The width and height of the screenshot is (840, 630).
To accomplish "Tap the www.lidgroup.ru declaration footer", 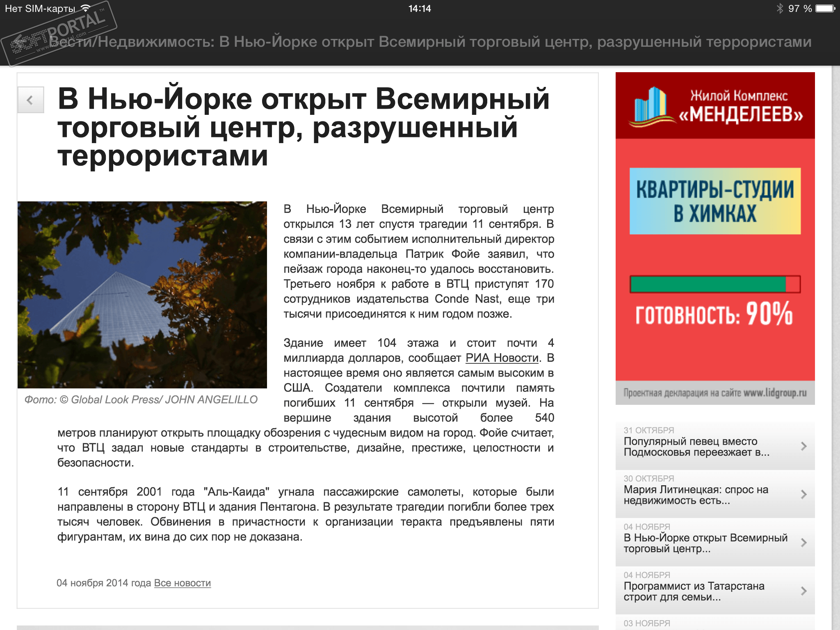I will pyautogui.click(x=714, y=393).
